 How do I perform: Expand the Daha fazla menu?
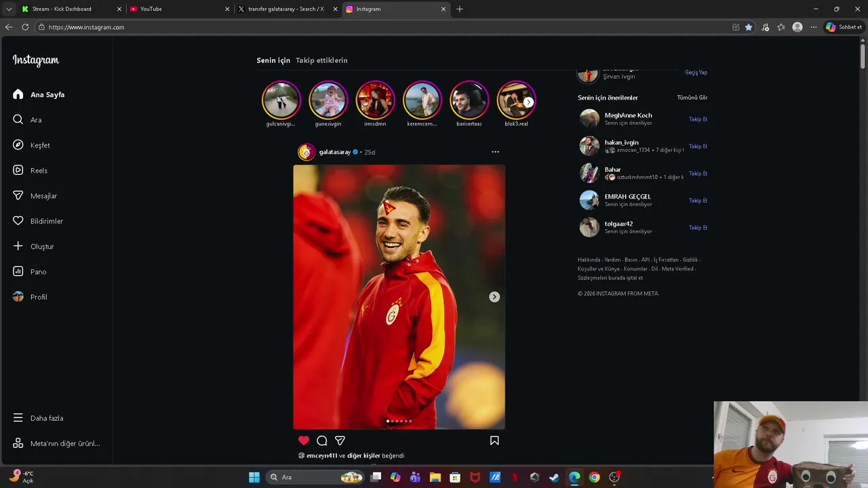[x=38, y=418]
